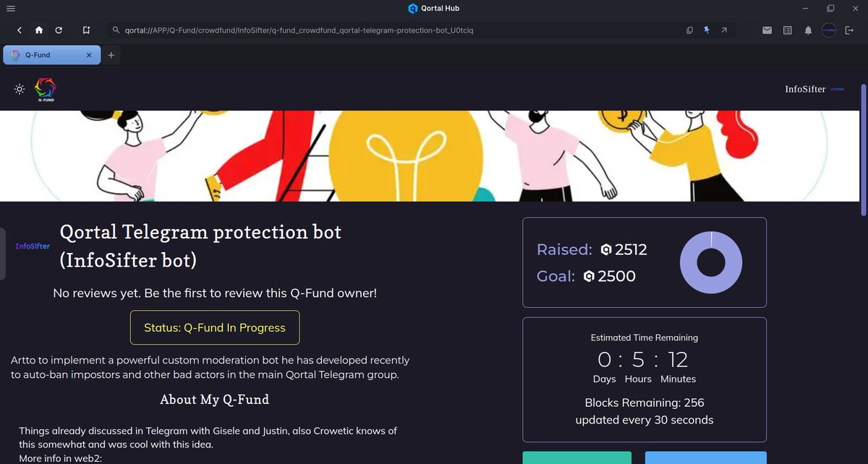Open the Home page icon
868x464 pixels.
pyautogui.click(x=39, y=30)
